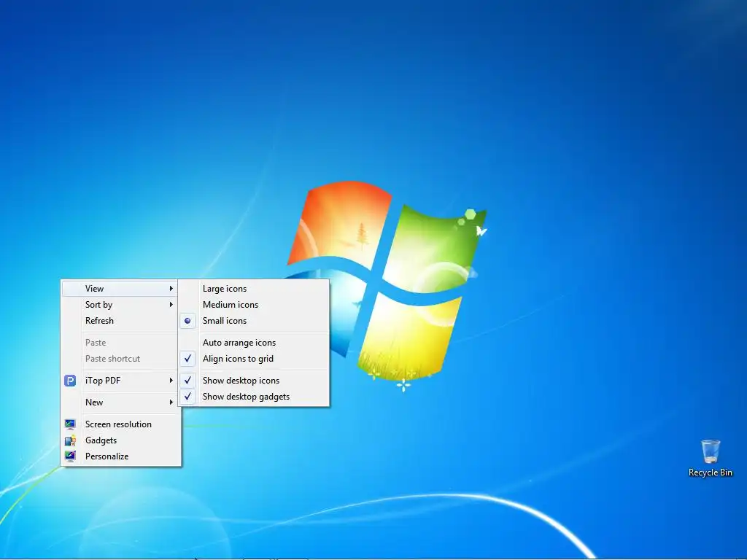
Task: Select Large icons view
Action: pos(254,289)
